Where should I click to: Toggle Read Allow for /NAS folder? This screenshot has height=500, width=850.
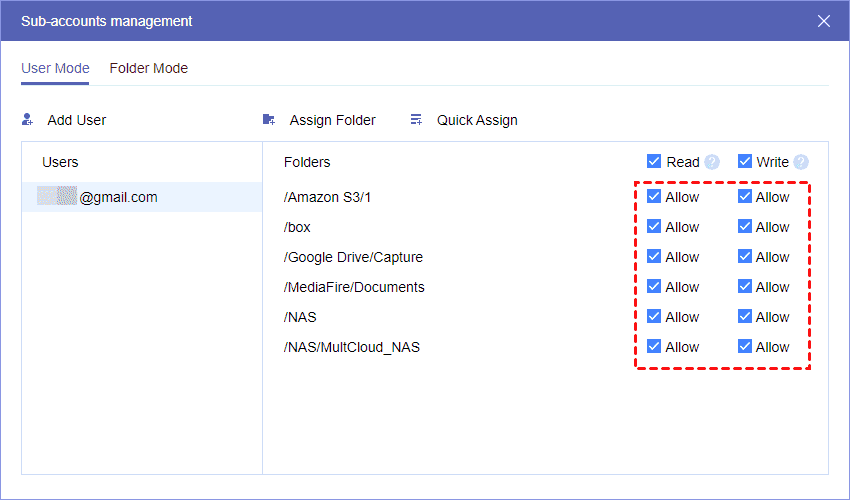(654, 317)
